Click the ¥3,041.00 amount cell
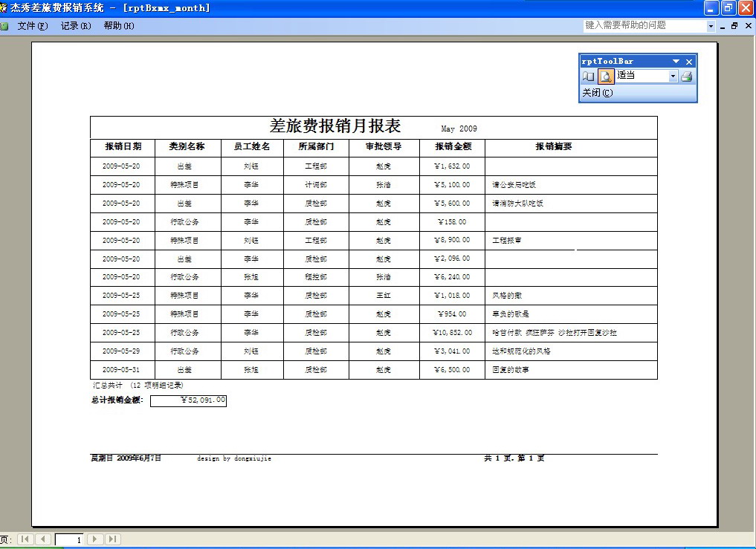 tap(452, 351)
